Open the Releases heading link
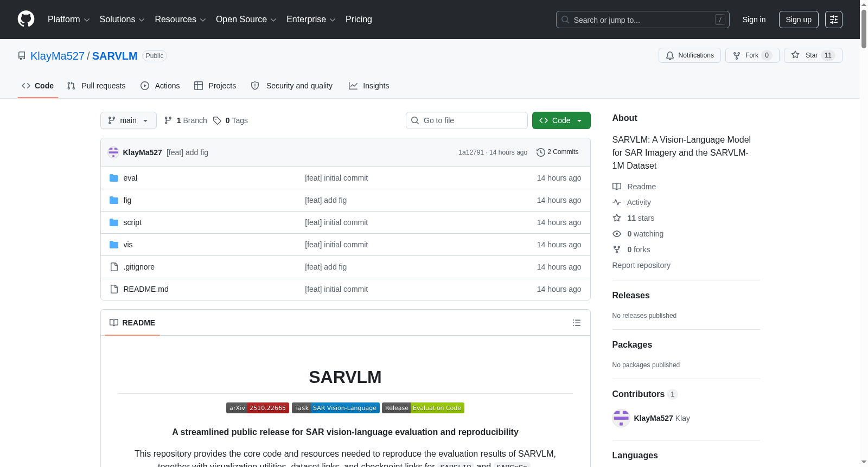Viewport: 868px width, 467px height. [631, 295]
